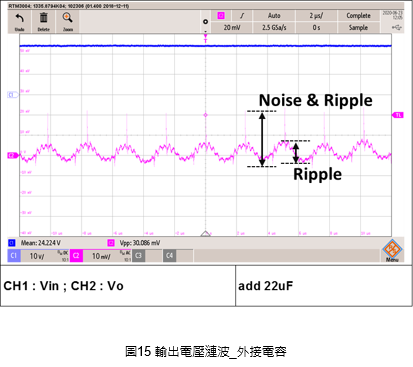Toggle channel C2 magenta button
The width and height of the screenshot is (413, 367).
[x=76, y=256]
